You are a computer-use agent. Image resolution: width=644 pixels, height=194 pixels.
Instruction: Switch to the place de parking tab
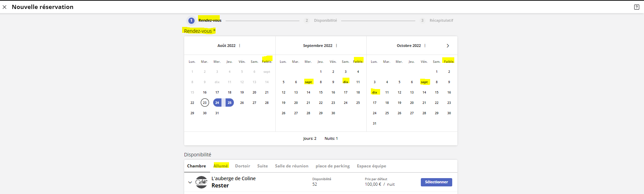coord(333,166)
